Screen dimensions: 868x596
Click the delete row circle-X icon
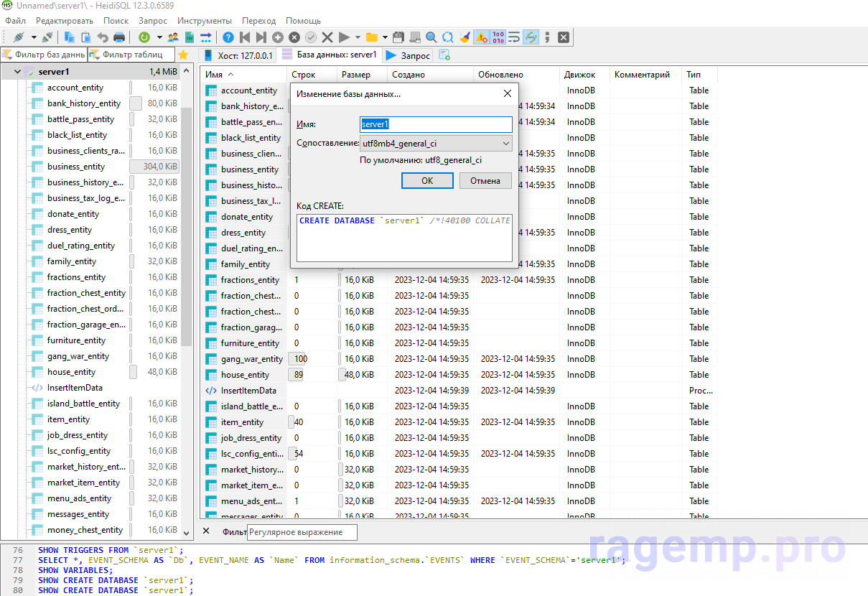[294, 37]
